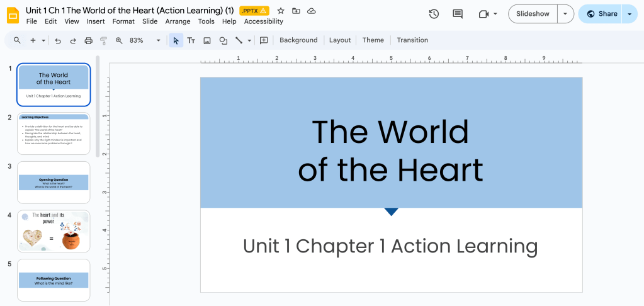The image size is (644, 306).
Task: Click the Undo arrow in the toolbar
Action: [x=58, y=40]
